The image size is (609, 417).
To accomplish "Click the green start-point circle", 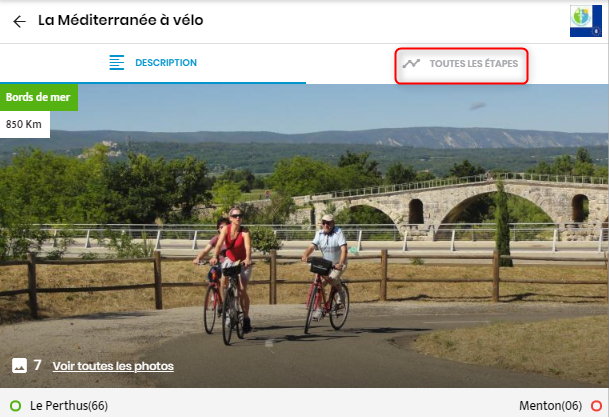I will click(15, 405).
